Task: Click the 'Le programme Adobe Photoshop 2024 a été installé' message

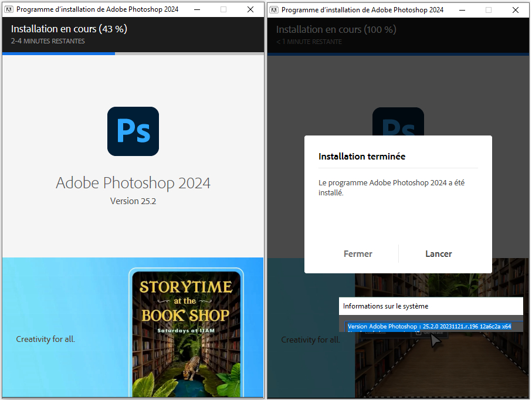Action: tap(391, 187)
